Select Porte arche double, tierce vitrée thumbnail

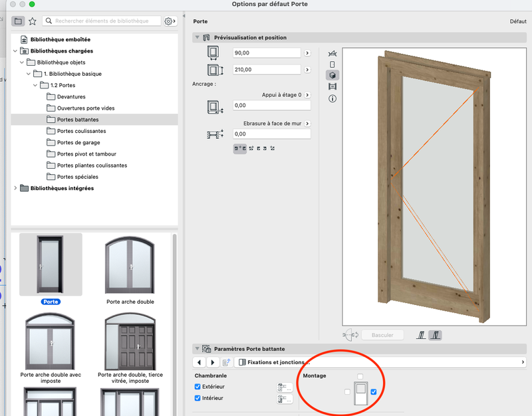[x=130, y=342]
